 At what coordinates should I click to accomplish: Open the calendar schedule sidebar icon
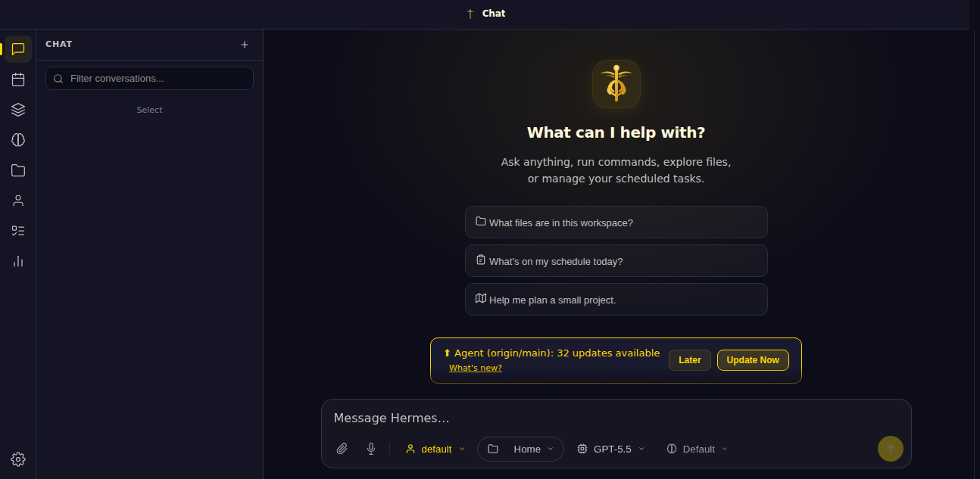18,79
